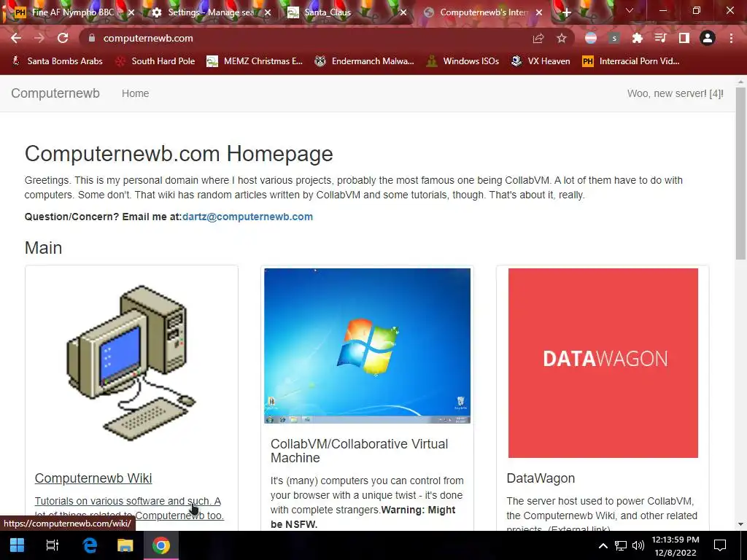
Task: Show hidden system tray icons
Action: (603, 545)
